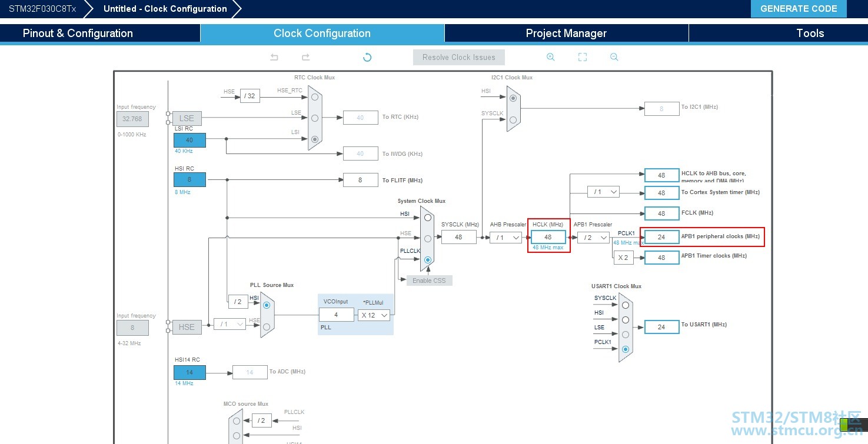Viewport: 868px width, 444px height.
Task: Click STM32F030C8Tx breadcrumb
Action: tap(42, 9)
